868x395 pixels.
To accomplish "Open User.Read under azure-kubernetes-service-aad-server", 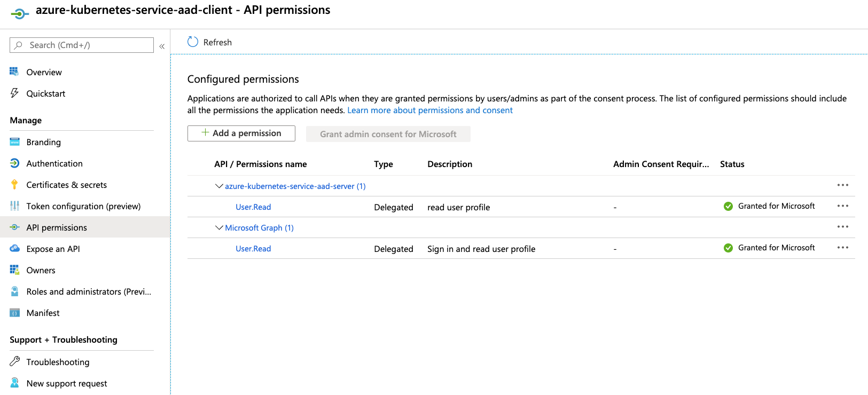I will 253,207.
